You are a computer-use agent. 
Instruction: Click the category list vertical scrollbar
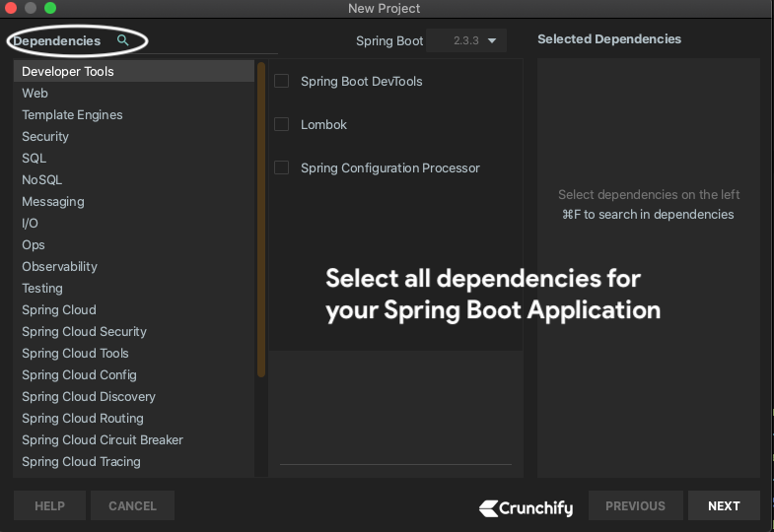coord(261,219)
